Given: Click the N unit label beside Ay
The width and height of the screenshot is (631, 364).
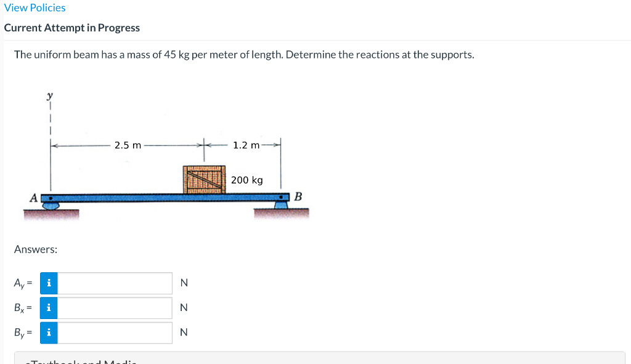Looking at the screenshot, I should pyautogui.click(x=183, y=283).
